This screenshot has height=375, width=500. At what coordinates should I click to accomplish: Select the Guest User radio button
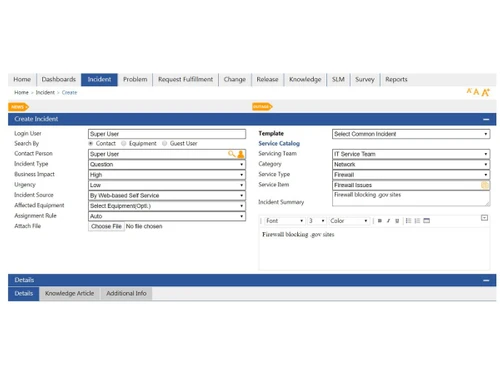(164, 143)
